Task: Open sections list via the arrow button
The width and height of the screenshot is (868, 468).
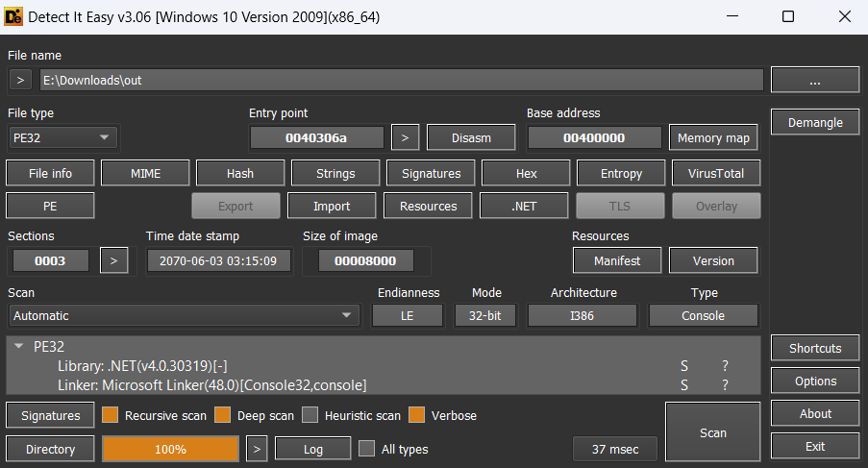Action: (x=113, y=260)
